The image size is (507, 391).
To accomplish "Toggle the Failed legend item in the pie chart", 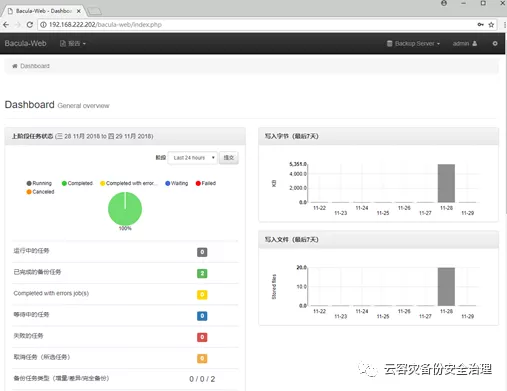I will click(x=206, y=183).
